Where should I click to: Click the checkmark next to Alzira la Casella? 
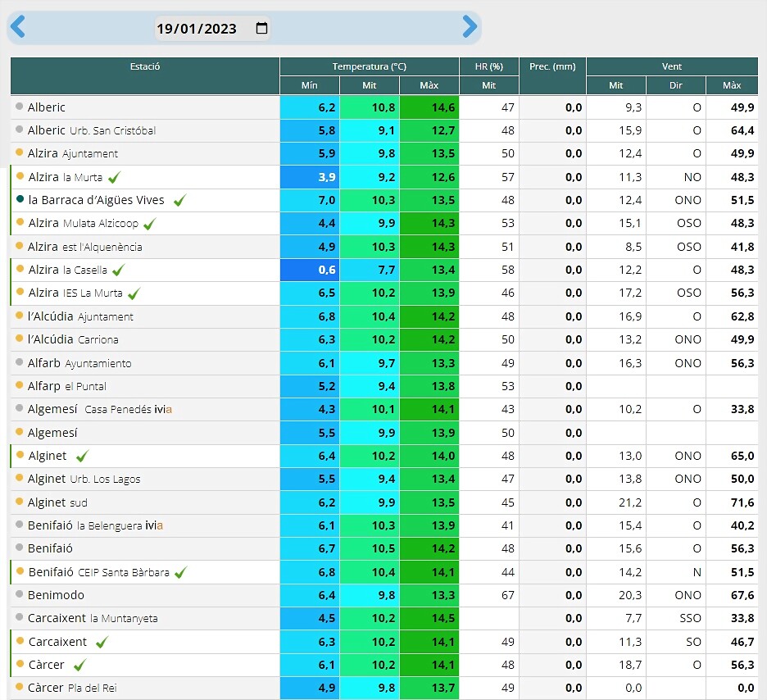pos(118,270)
